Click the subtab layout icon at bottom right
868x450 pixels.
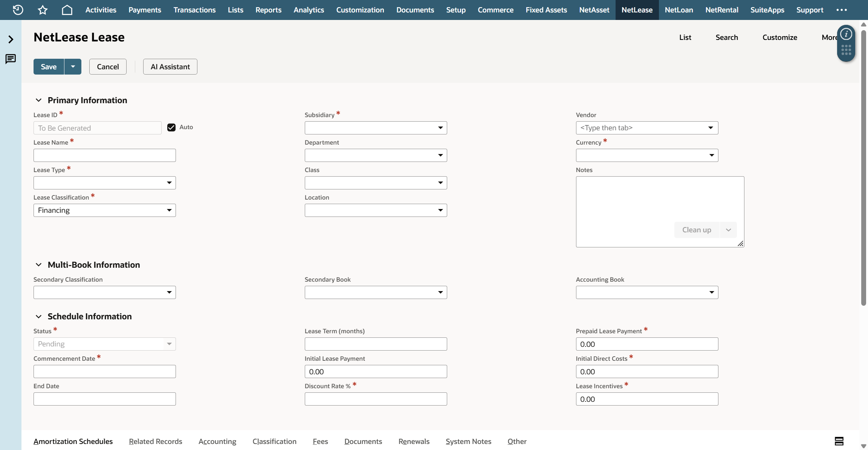coord(839,441)
